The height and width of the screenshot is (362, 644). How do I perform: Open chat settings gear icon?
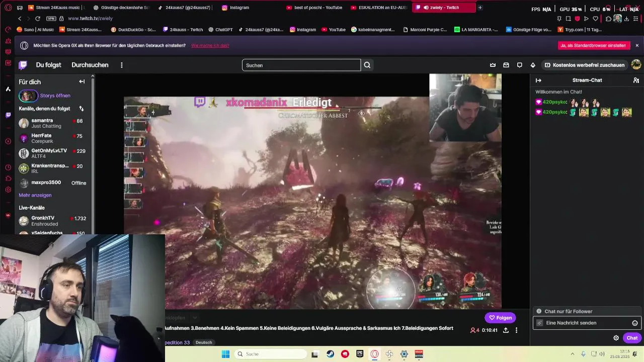[x=616, y=338]
